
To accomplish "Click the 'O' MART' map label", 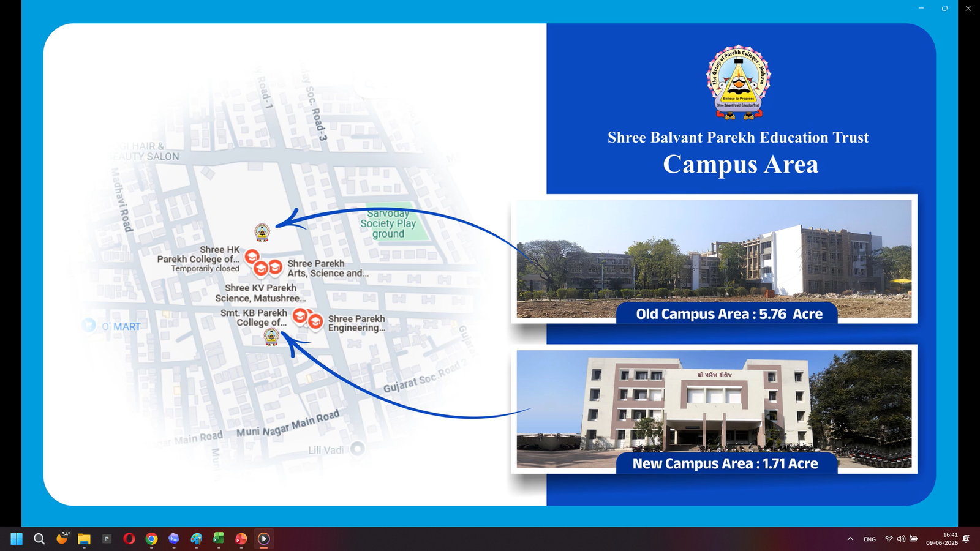I will click(x=121, y=326).
